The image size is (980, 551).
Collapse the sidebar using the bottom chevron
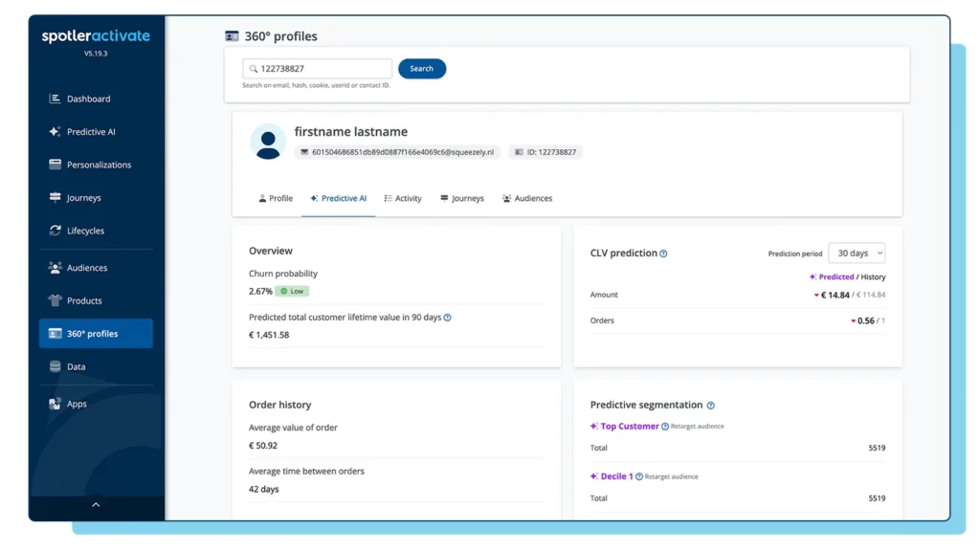[x=95, y=504]
